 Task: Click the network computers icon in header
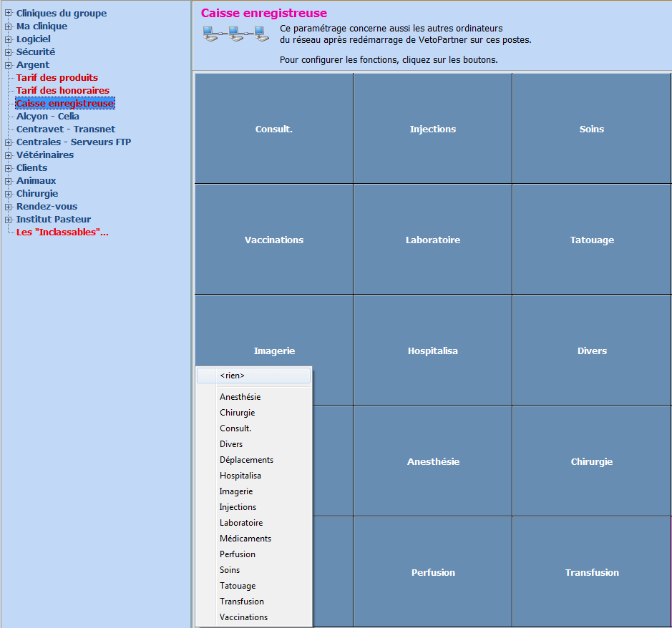pyautogui.click(x=235, y=33)
